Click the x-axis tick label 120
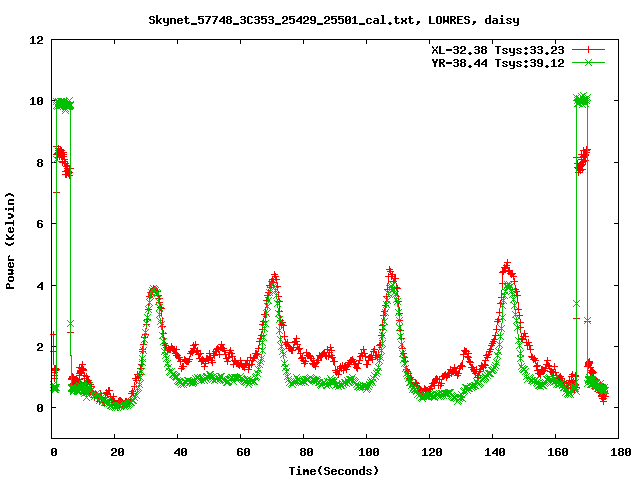Screen dimensions: 640x480 (x=432, y=452)
